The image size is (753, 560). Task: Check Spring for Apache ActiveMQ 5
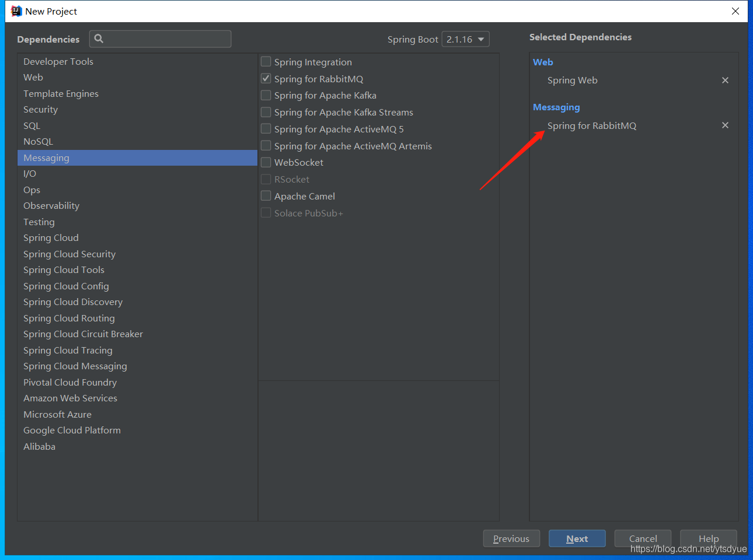coord(266,128)
